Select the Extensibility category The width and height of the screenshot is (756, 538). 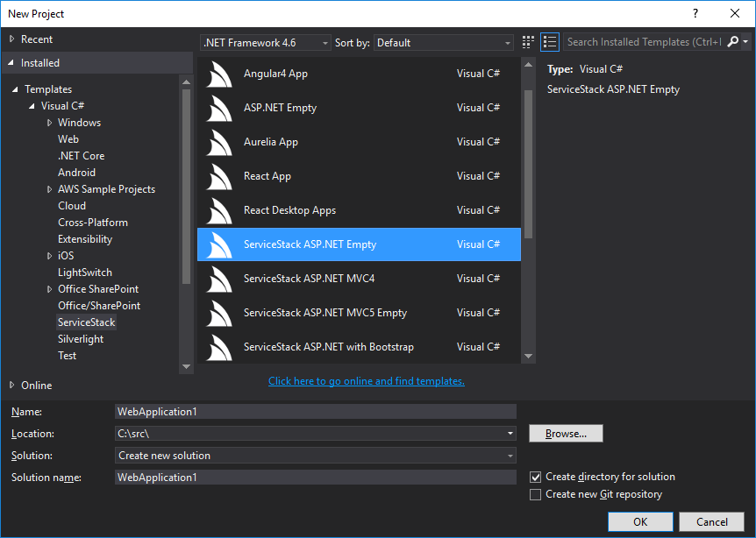coord(85,239)
